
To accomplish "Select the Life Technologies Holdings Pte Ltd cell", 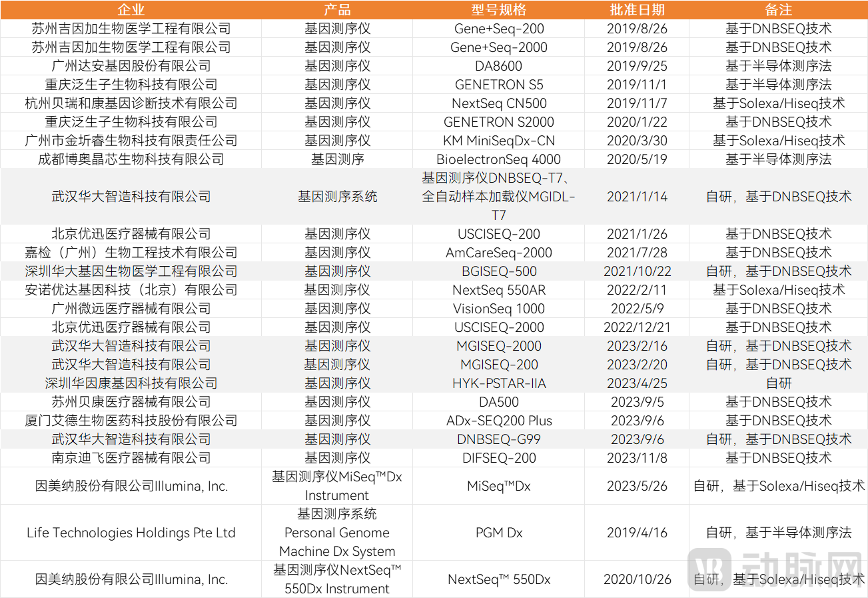I will [130, 533].
